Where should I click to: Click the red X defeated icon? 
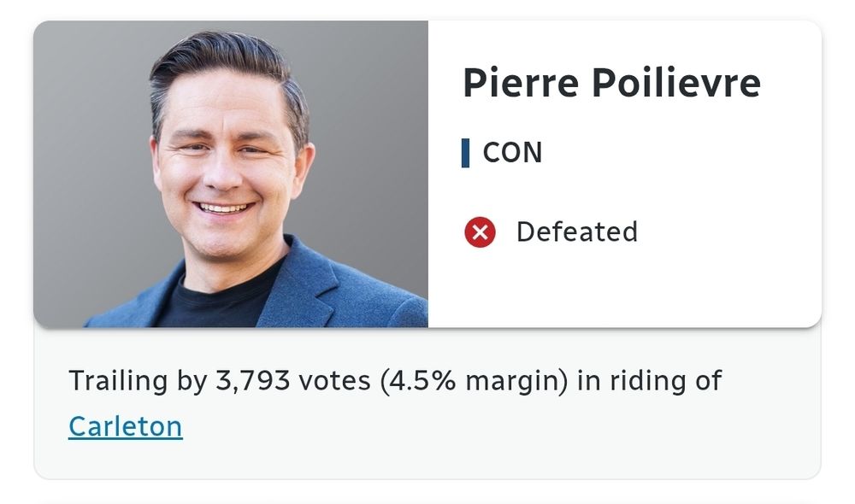pyautogui.click(x=480, y=232)
